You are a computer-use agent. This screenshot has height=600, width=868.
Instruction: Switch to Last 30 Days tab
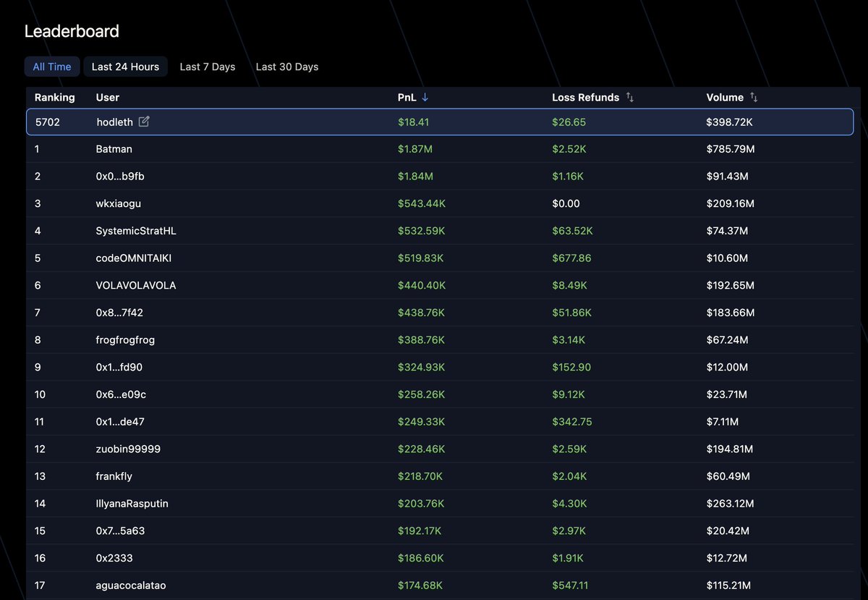[x=287, y=67]
